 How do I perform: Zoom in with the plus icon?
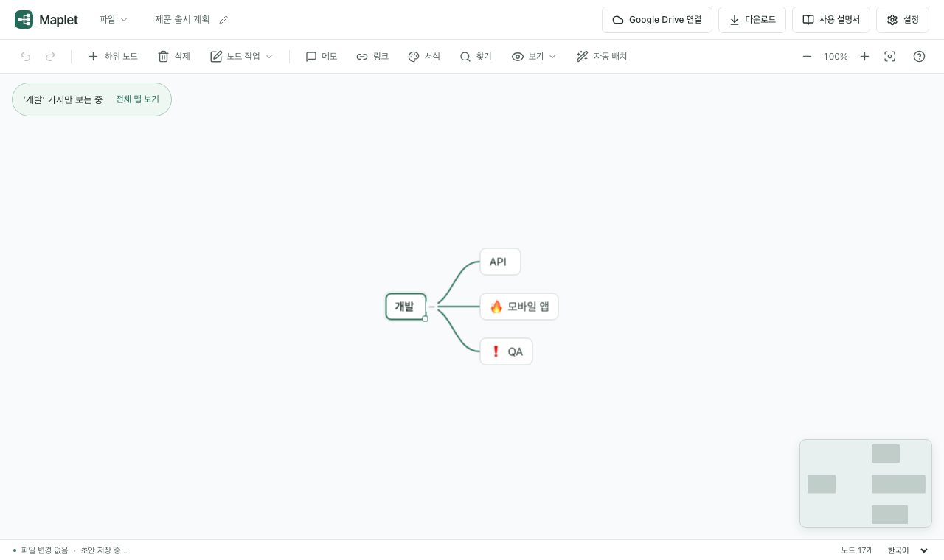864,57
